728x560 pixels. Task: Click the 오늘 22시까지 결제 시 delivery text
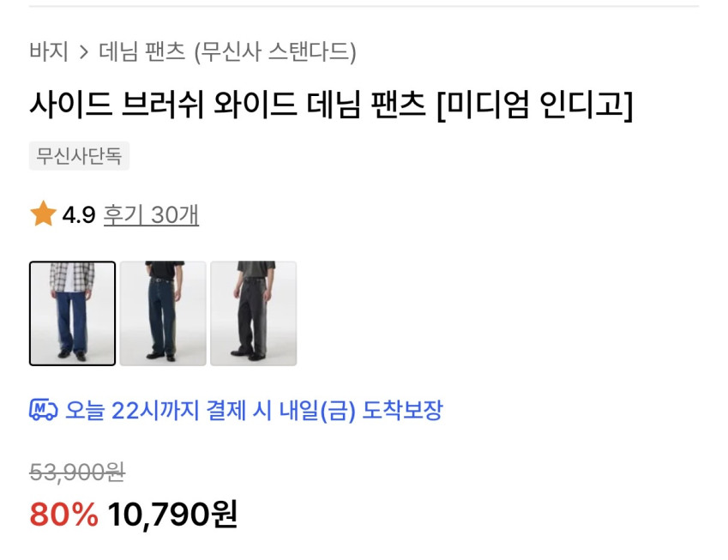coord(169,411)
